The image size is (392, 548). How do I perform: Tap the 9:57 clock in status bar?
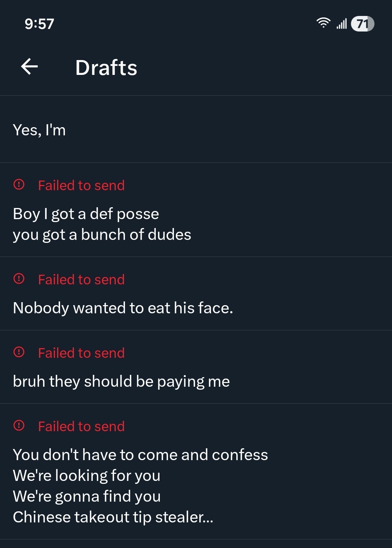(39, 24)
